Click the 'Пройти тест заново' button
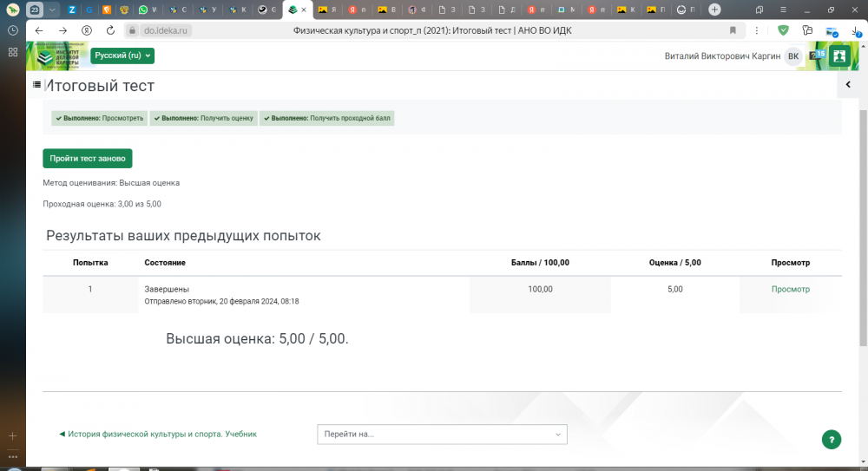Screen dimensions: 868x471 coord(88,158)
